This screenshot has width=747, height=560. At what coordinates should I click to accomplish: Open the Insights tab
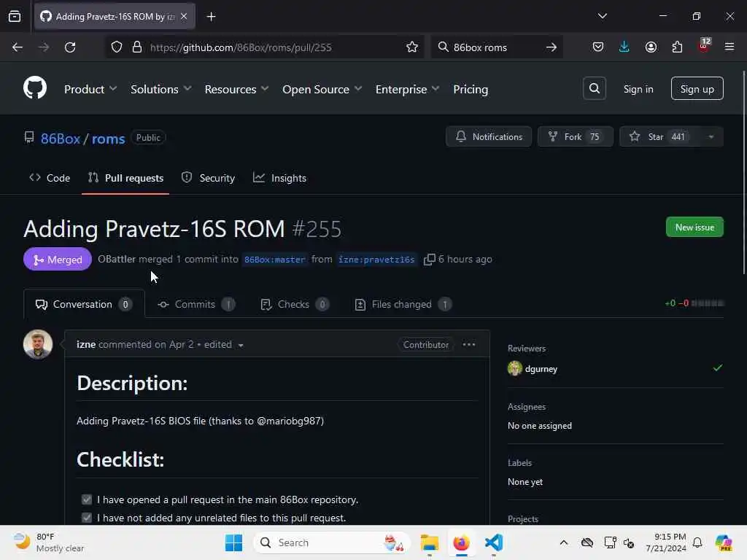279,178
